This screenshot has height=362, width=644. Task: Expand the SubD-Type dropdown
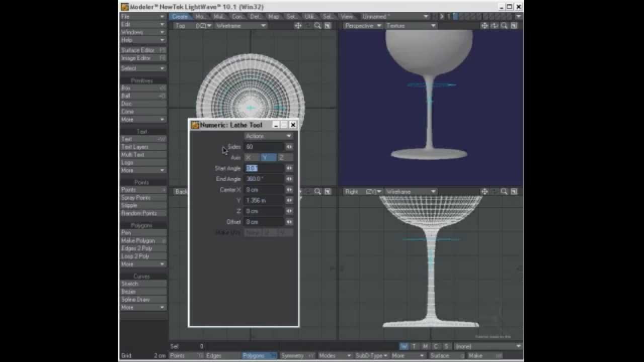click(372, 355)
